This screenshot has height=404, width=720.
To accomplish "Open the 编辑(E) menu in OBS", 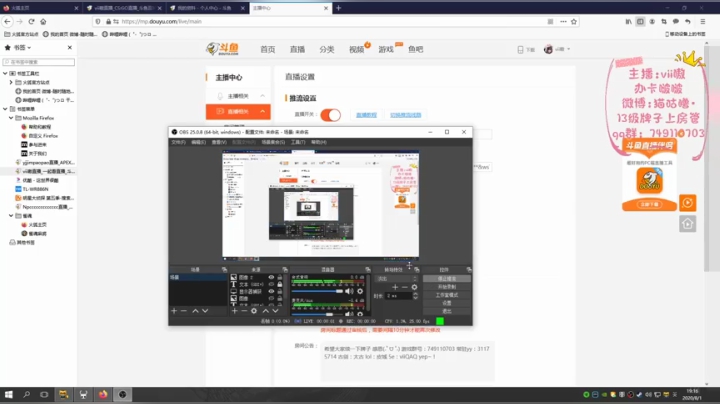I will coord(198,142).
